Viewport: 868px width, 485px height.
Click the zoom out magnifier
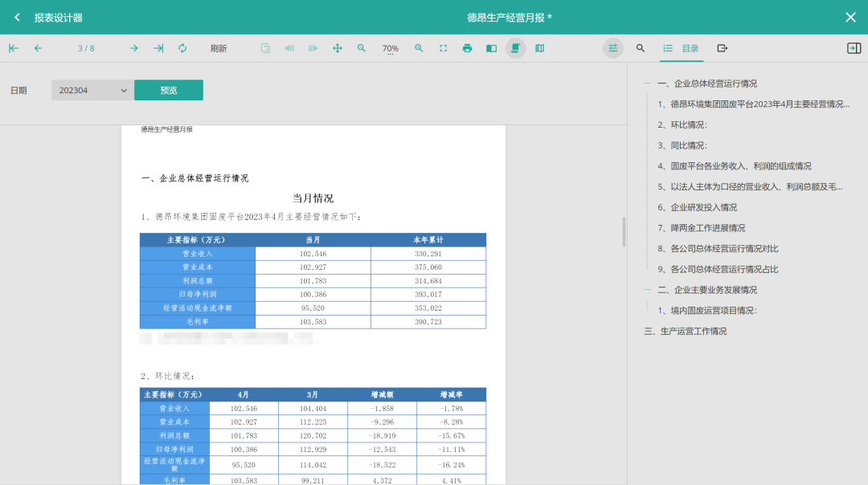[362, 48]
